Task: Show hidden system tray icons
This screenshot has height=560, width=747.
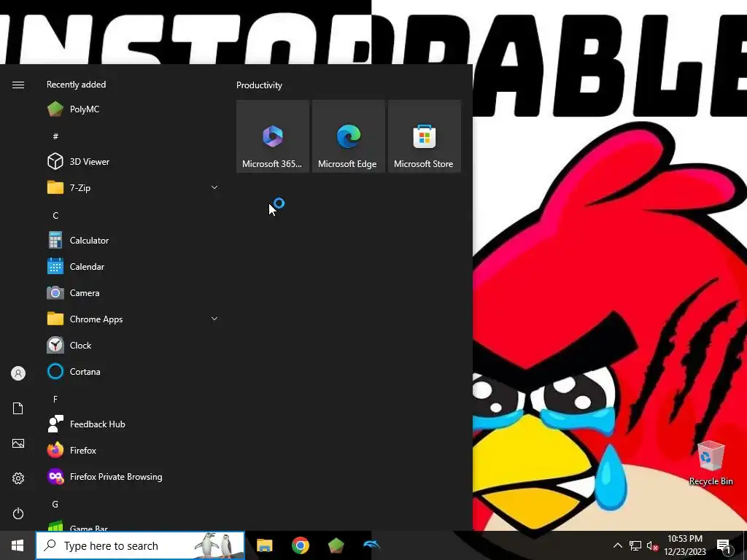Action: pos(617,545)
